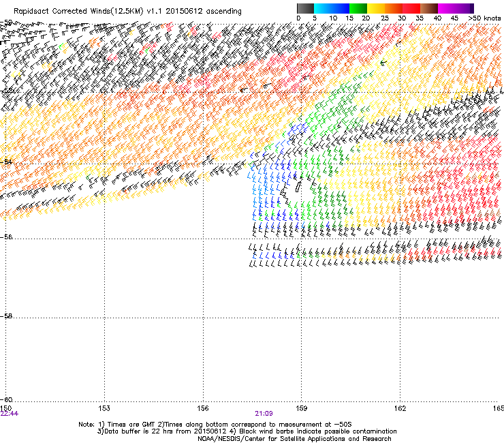Click the 'Note: 1) Times are GMT' line
Viewport: 504px width, 443px height.
[x=215, y=425]
